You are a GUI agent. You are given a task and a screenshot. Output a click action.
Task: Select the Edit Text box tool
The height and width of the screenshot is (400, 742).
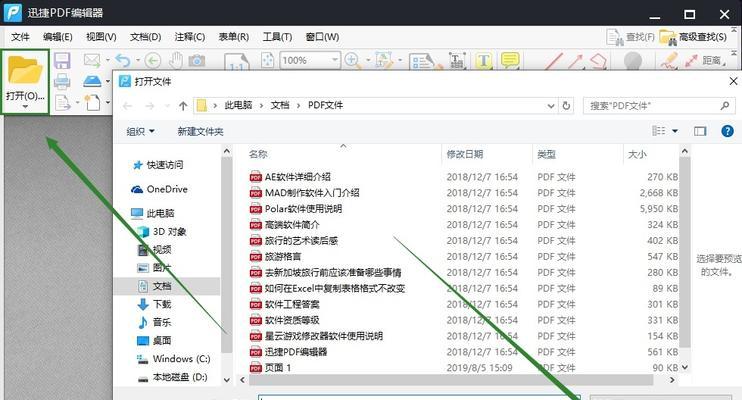457,61
